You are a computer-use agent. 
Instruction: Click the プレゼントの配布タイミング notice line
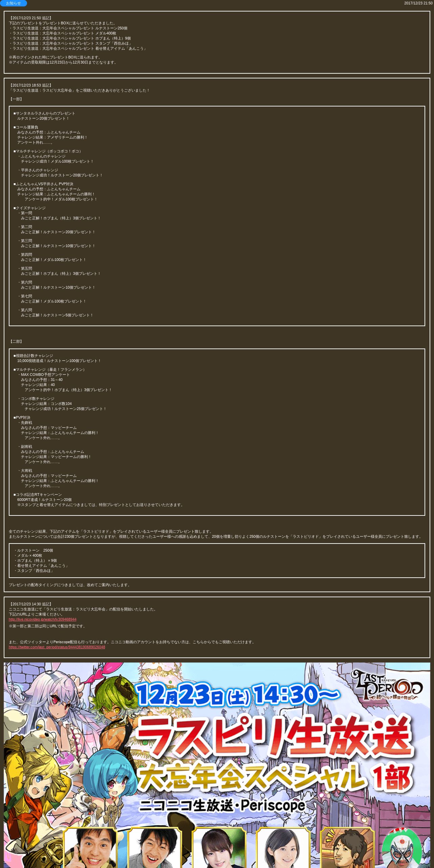(x=70, y=585)
